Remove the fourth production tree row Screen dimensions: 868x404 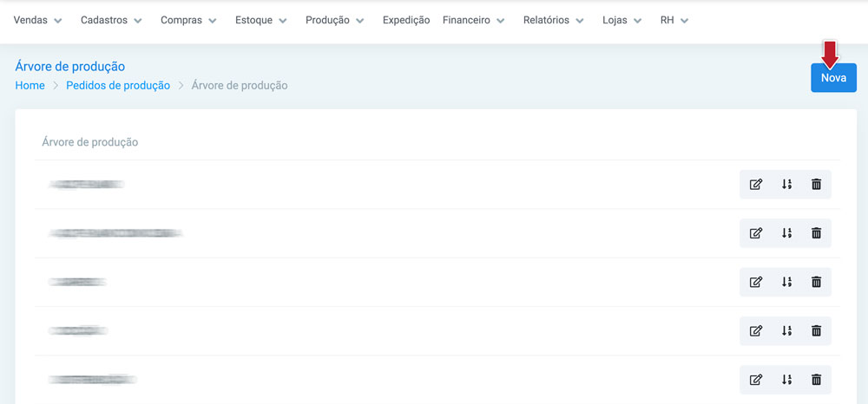816,331
